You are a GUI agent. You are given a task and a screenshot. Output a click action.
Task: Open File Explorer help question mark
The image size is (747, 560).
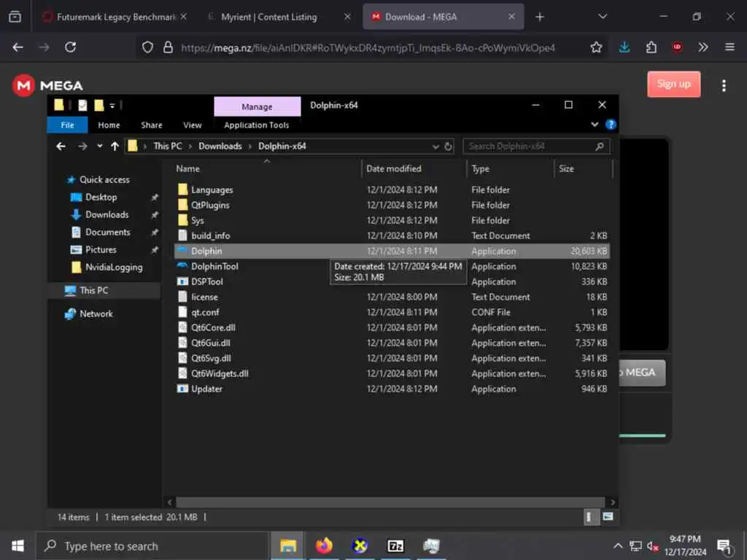coord(611,125)
